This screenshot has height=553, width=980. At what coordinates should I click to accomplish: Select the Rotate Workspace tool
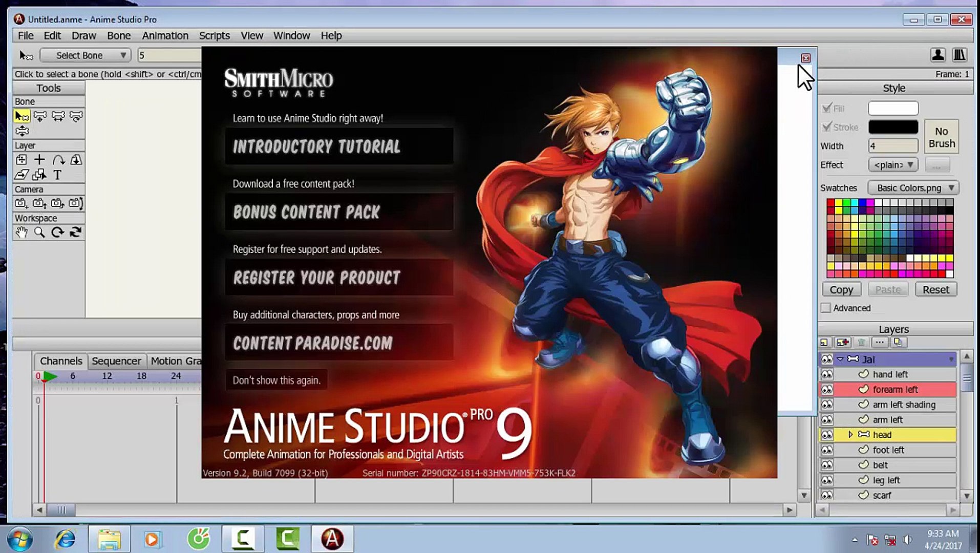tap(58, 232)
